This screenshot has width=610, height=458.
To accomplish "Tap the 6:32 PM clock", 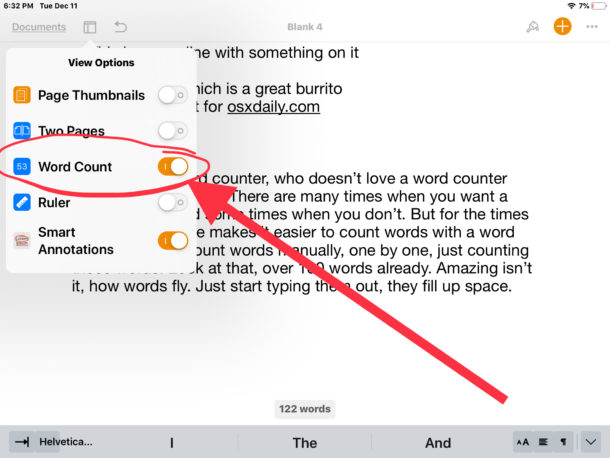I will click(x=18, y=6).
